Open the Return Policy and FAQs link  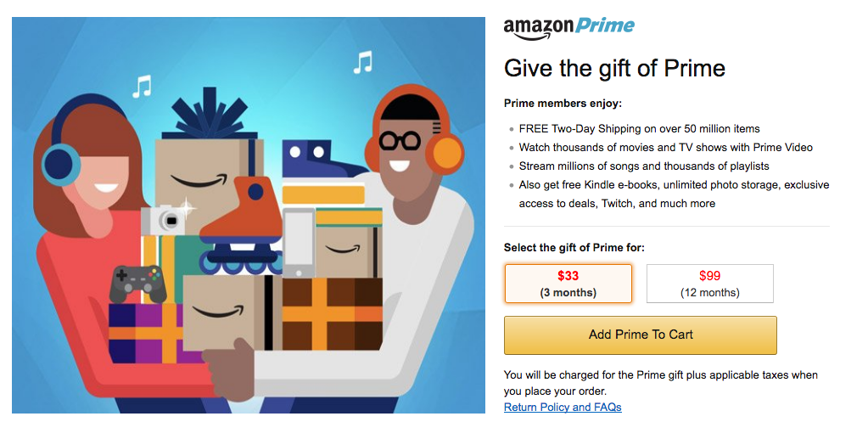click(563, 407)
